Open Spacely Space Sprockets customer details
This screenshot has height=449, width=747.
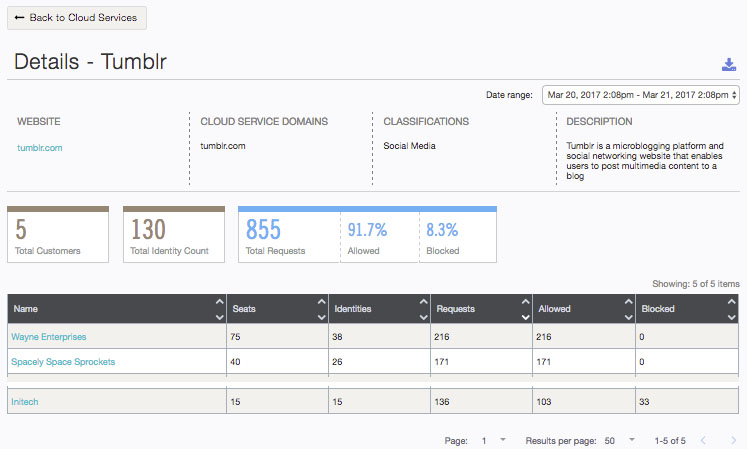63,362
